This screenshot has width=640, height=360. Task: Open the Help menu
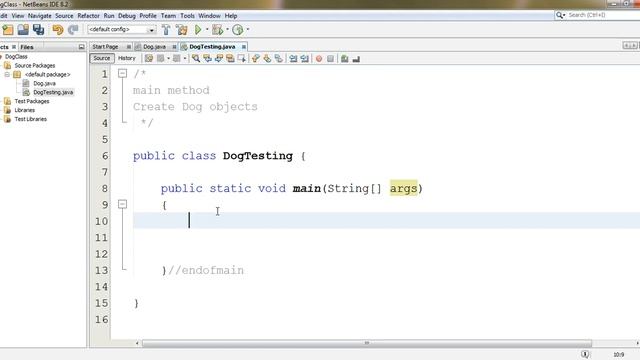231,16
